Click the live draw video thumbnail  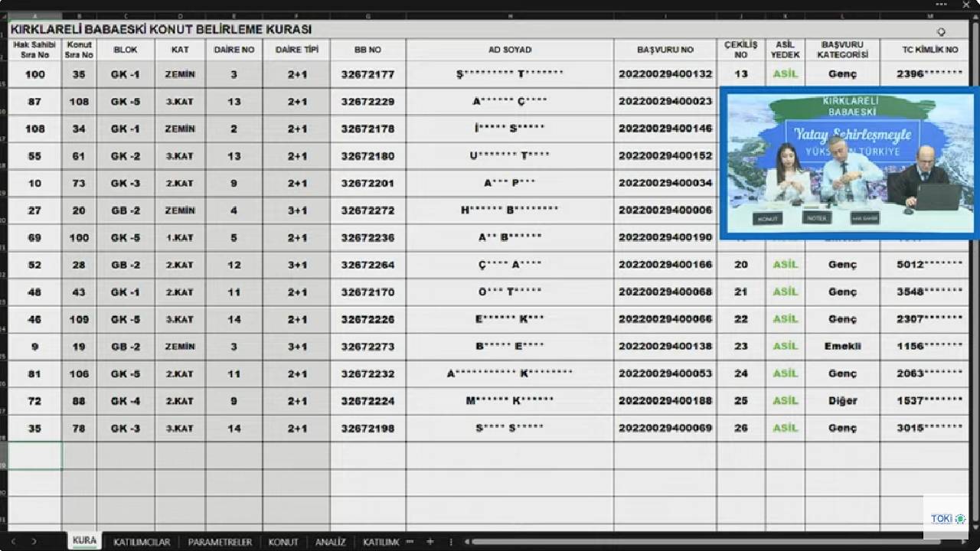848,163
